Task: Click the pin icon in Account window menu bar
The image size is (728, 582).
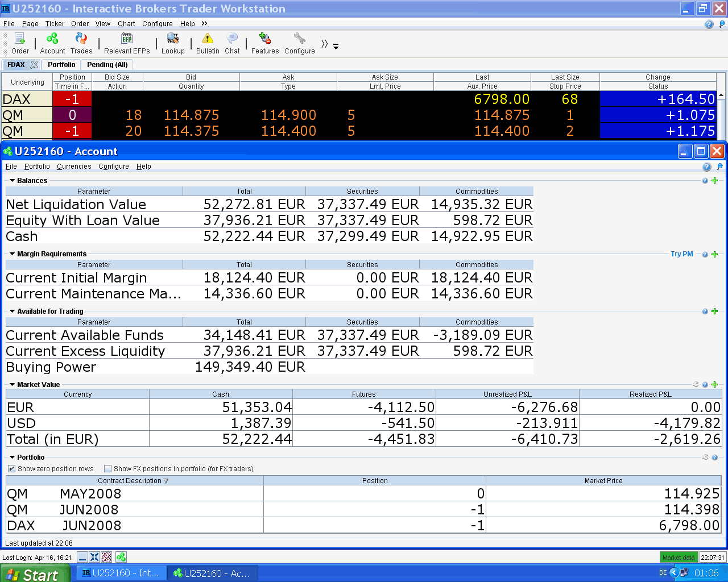Action: 720,167
